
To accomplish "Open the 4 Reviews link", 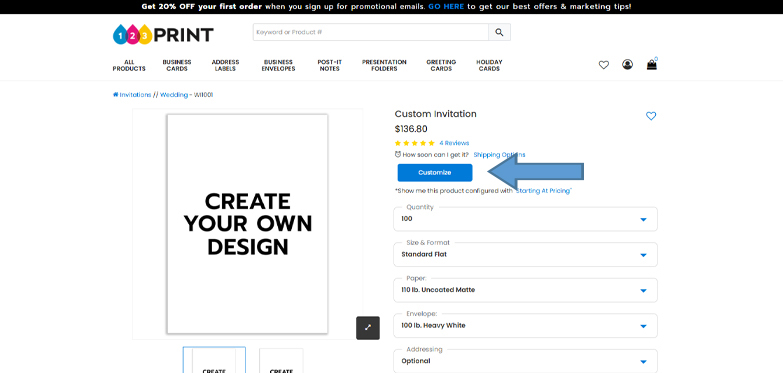I will pyautogui.click(x=454, y=143).
